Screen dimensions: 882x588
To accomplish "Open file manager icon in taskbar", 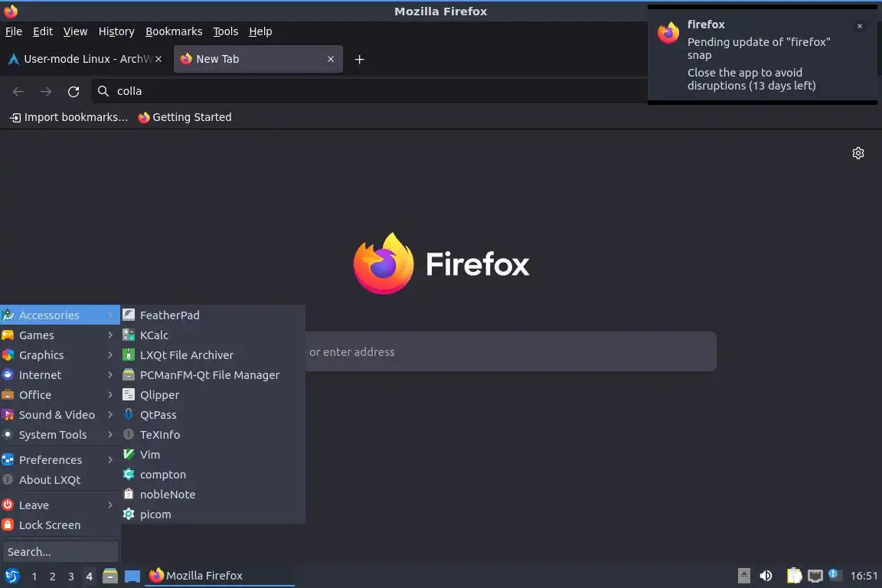I will (x=110, y=576).
